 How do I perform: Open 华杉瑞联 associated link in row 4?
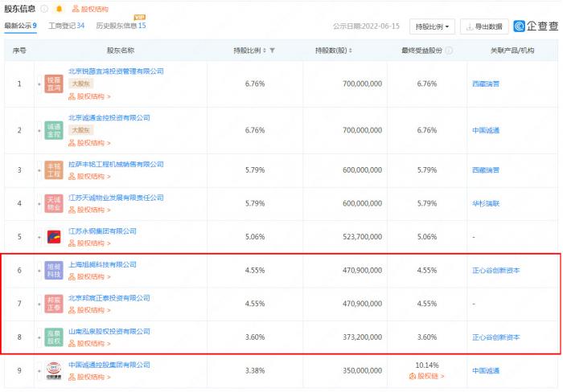pos(486,204)
